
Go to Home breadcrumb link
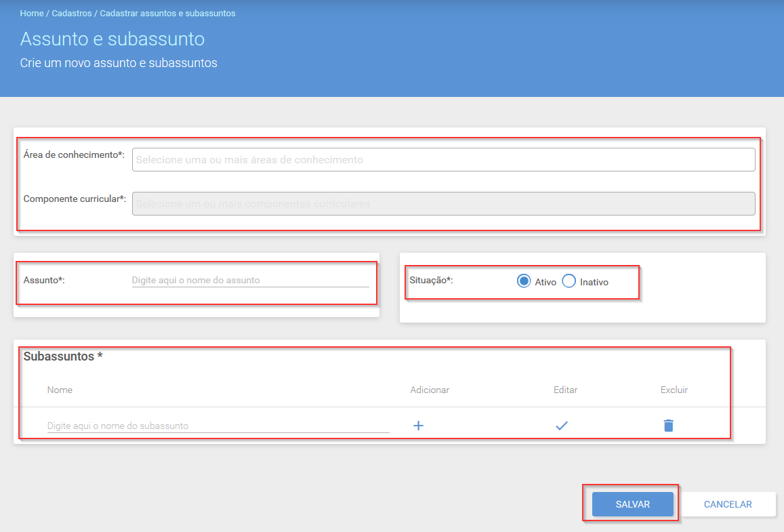[31, 13]
